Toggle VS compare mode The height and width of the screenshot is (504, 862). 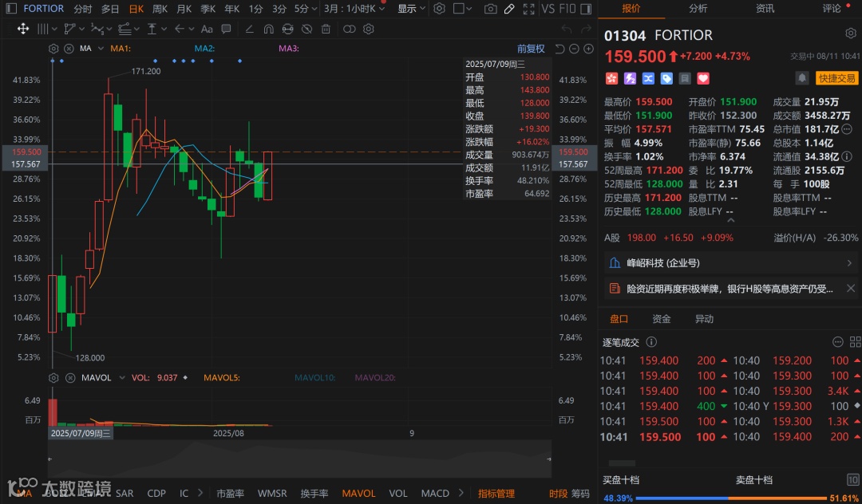pyautogui.click(x=548, y=9)
